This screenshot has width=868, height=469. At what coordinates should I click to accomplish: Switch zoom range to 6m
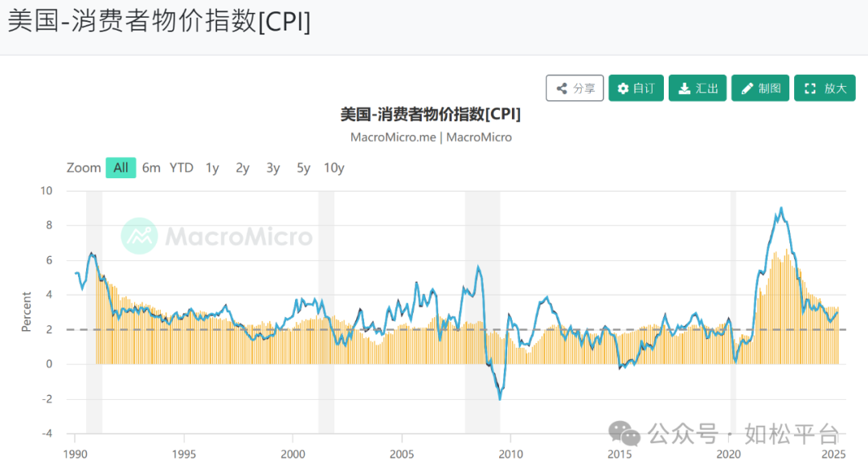[x=151, y=168]
